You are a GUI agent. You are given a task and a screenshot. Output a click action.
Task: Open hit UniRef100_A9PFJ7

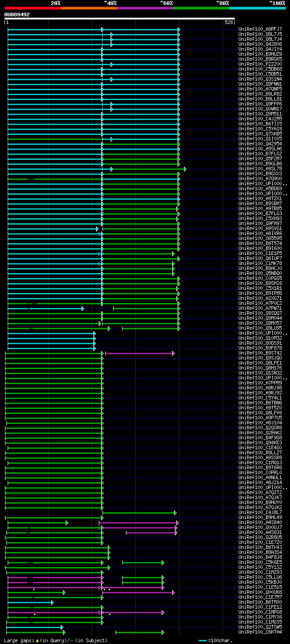pyautogui.click(x=261, y=29)
